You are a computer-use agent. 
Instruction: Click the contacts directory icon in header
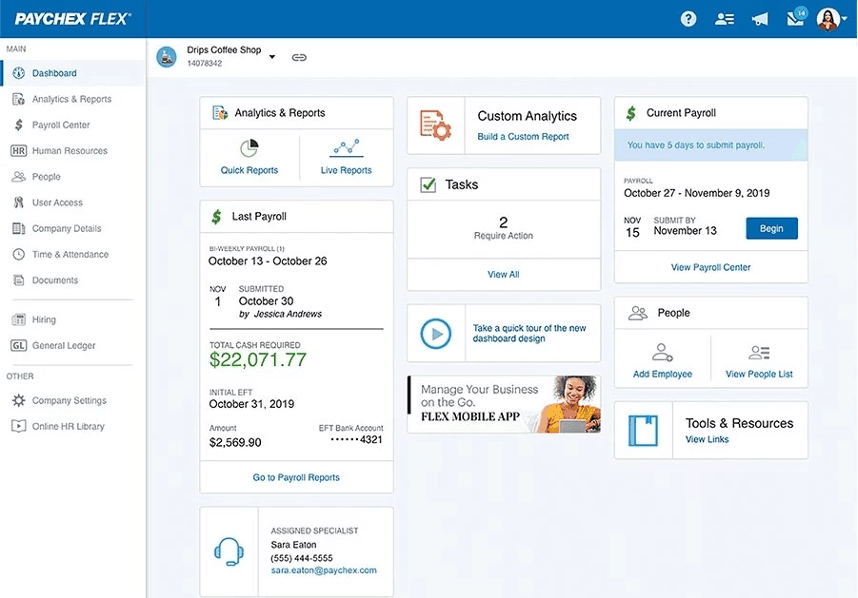coord(724,18)
